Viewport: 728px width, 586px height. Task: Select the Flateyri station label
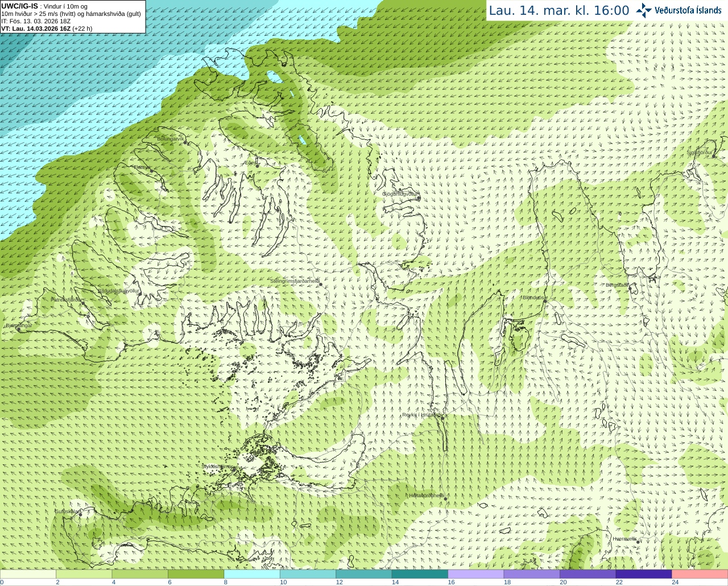(x=142, y=167)
